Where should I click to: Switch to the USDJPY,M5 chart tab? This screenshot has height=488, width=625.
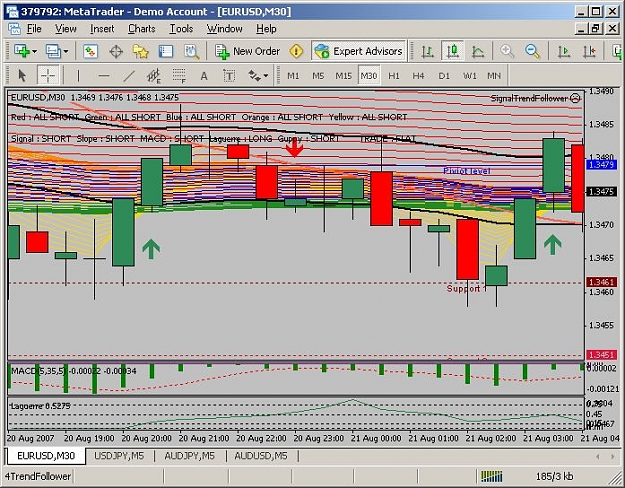pyautogui.click(x=119, y=456)
